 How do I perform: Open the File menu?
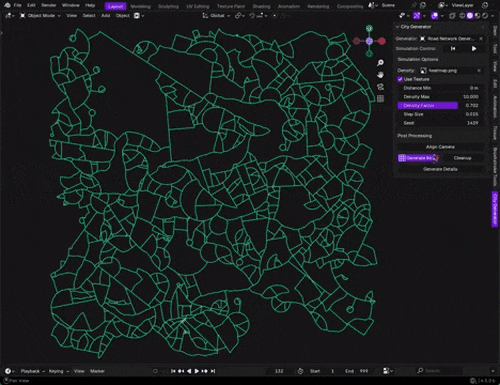tap(17, 5)
